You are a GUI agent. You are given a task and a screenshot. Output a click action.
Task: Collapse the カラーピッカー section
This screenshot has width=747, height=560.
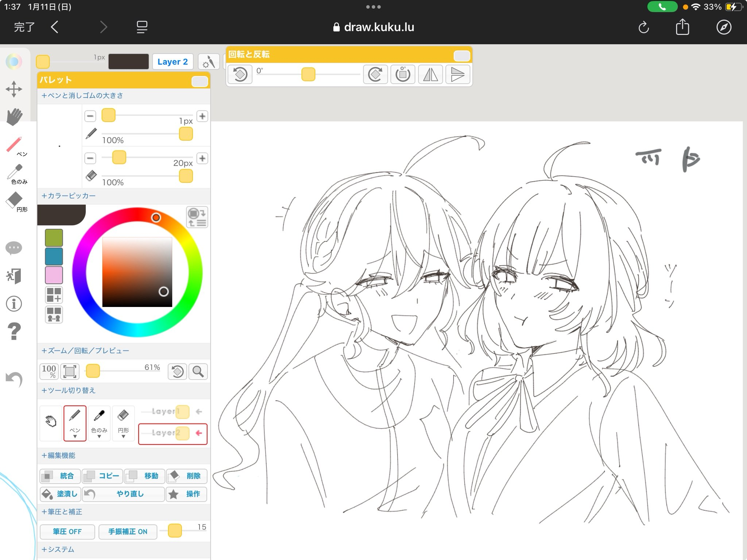tap(69, 196)
